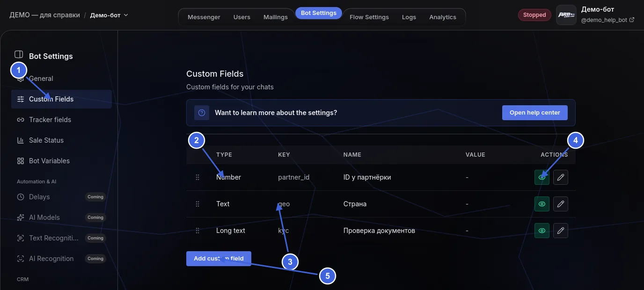Click the Add custom field button
This screenshot has width=644, height=290.
[219, 259]
